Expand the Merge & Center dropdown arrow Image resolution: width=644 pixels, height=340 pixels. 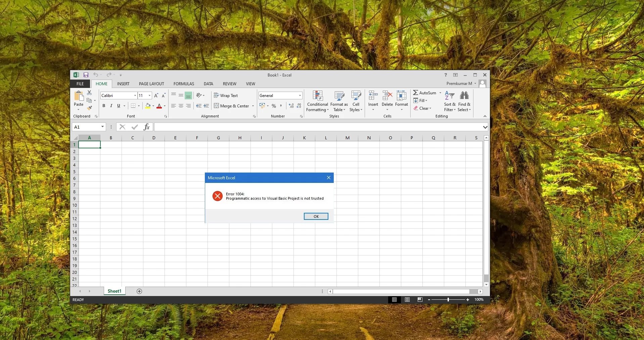[x=253, y=106]
